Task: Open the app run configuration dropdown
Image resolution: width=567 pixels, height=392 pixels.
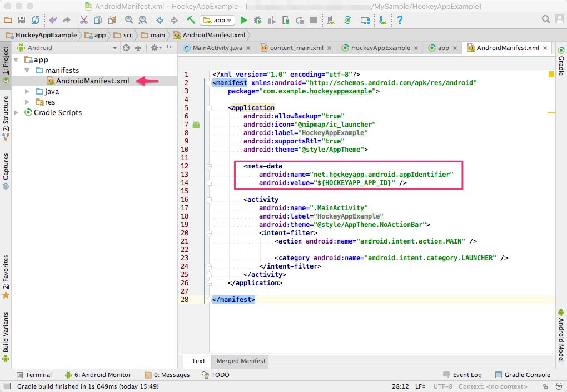Action: [x=217, y=20]
